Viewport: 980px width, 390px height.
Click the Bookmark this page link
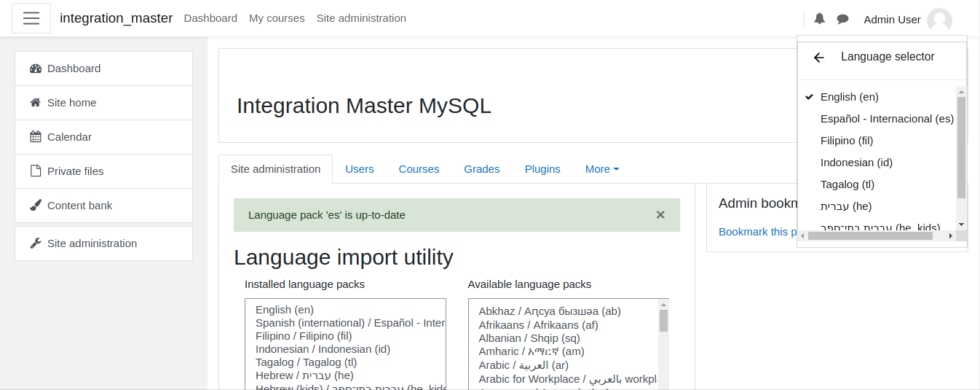pos(757,232)
